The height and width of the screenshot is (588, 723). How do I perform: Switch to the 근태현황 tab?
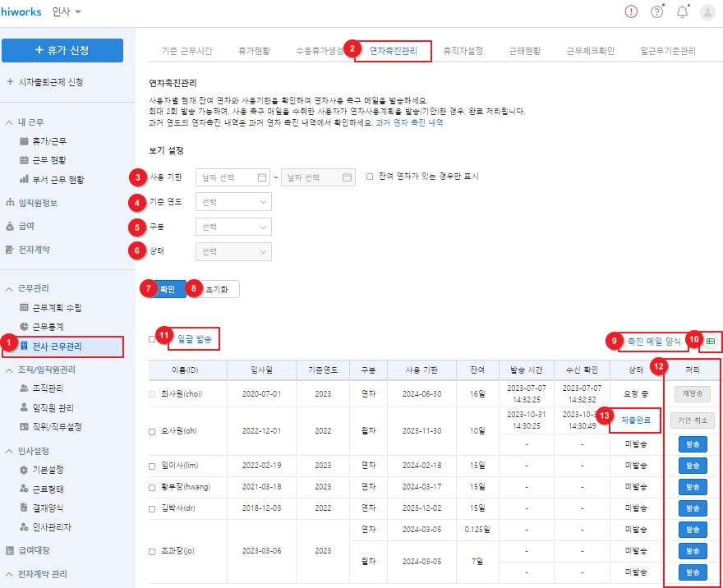point(525,51)
